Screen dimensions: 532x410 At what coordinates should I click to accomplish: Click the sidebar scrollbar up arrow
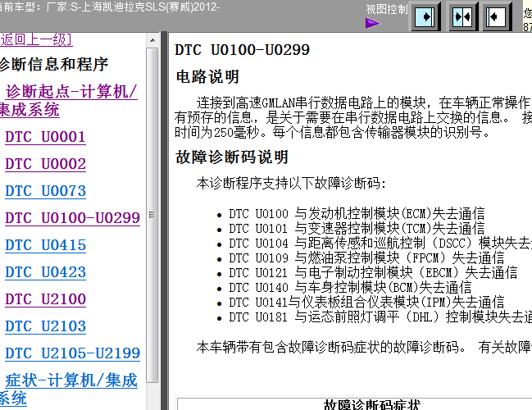pyautogui.click(x=152, y=40)
